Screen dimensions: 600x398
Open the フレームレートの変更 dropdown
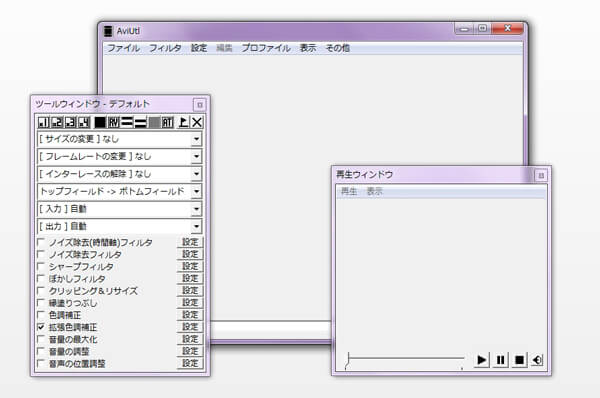[119, 156]
